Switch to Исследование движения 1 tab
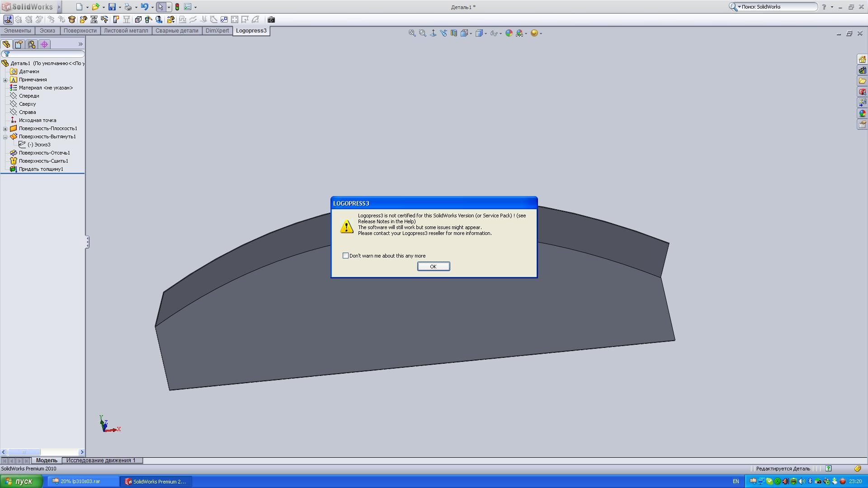868x488 pixels. pyautogui.click(x=101, y=460)
